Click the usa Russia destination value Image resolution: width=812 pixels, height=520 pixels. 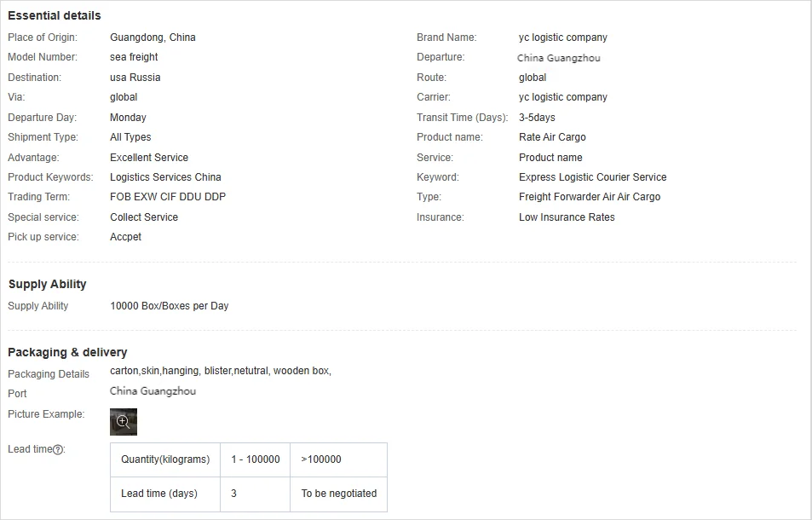[x=135, y=78]
